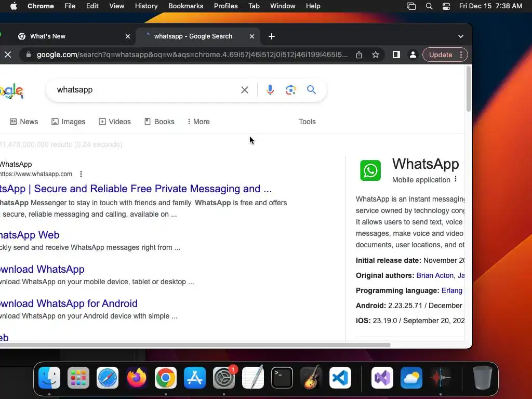Clear the whatsapp search text
The height and width of the screenshot is (399, 532).
[245, 90]
